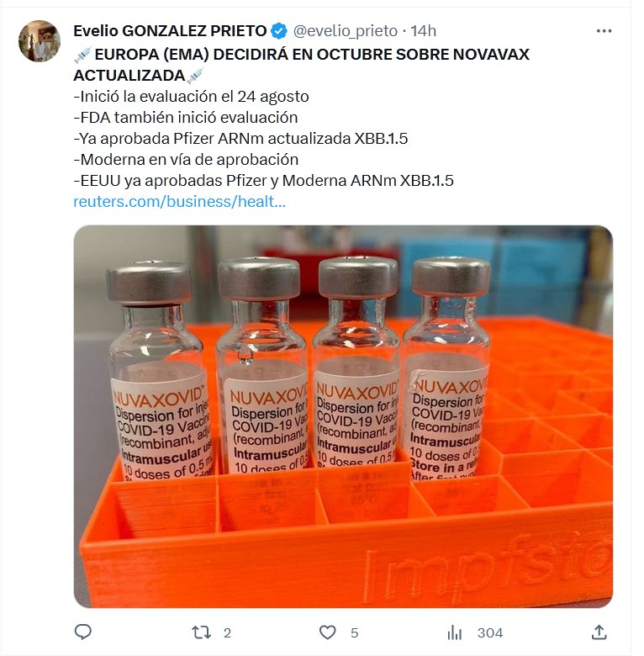644x656 pixels.
Task: Like the tweet with the heart icon
Action: coord(327,632)
